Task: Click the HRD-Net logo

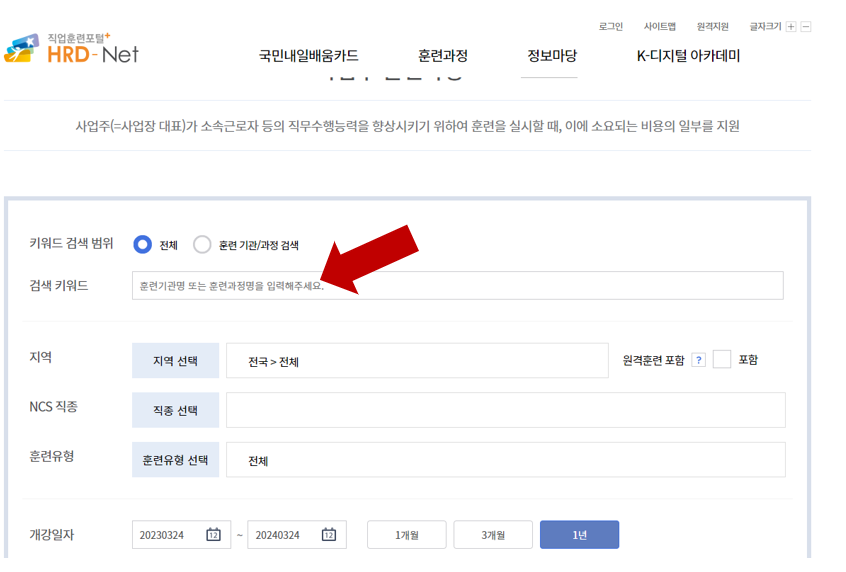Action: point(72,49)
